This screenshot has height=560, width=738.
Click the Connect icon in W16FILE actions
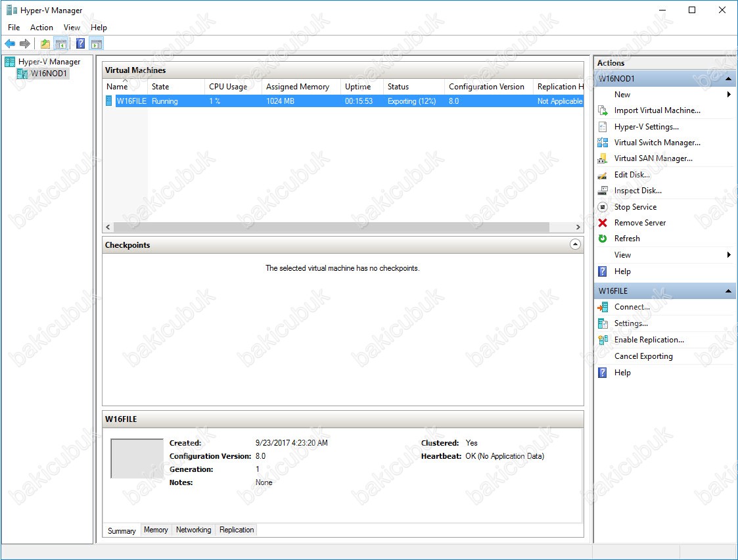tap(603, 307)
